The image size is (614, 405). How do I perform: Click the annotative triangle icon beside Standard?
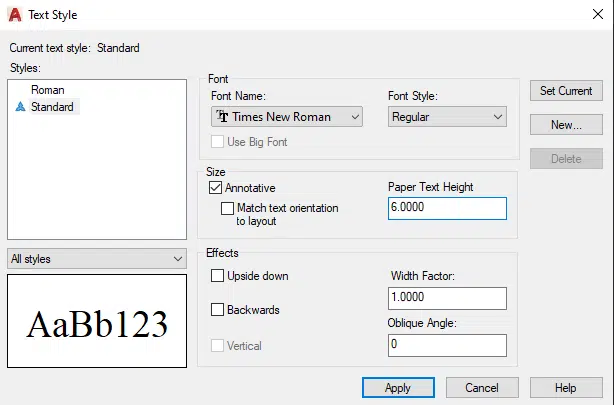[x=20, y=107]
